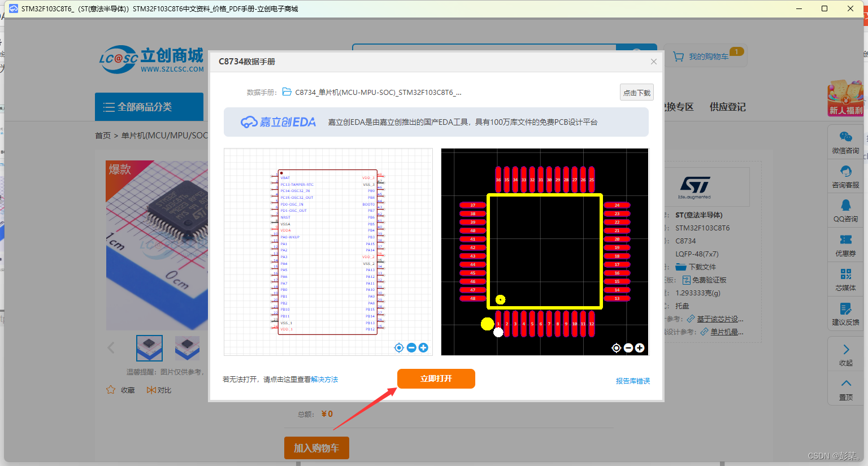This screenshot has height=466, width=868.
Task: Open 供应登记 navigation item
Action: click(x=728, y=107)
